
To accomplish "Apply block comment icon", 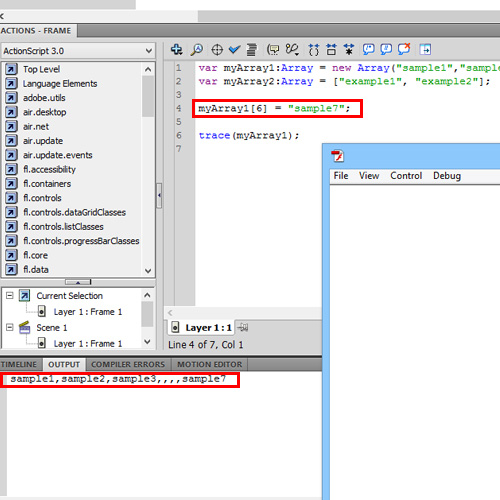I will 368,50.
